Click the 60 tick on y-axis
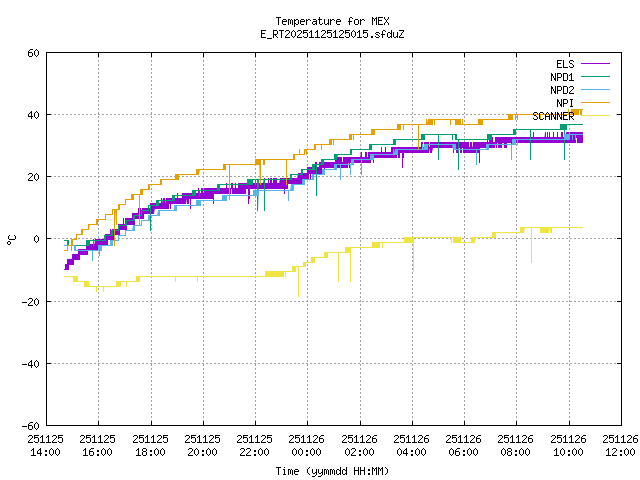Screen dimensions: 640x480 [33, 53]
